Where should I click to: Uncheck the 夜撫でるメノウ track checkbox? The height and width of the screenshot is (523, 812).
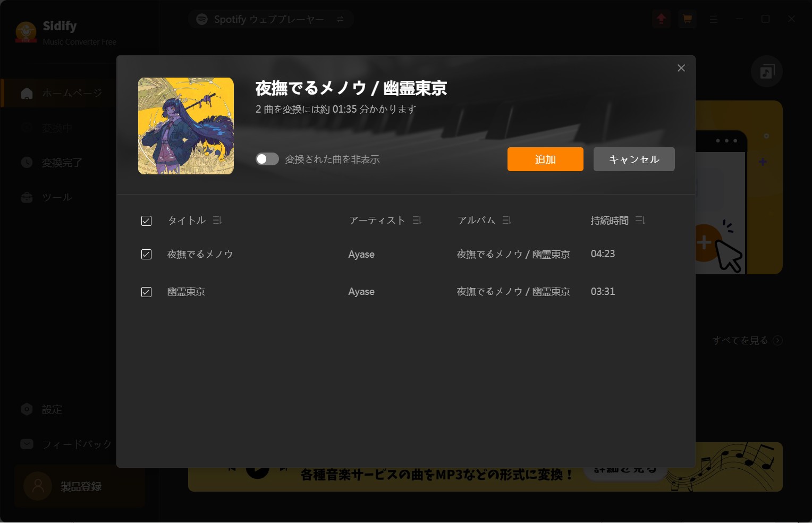[x=146, y=254]
